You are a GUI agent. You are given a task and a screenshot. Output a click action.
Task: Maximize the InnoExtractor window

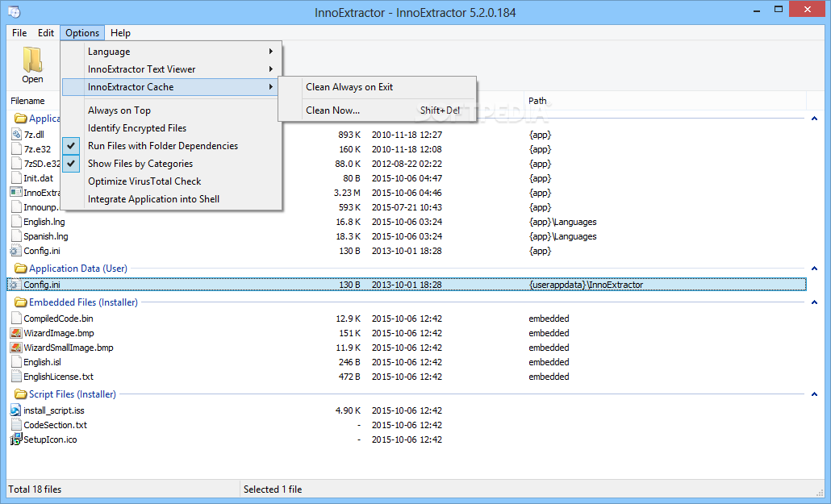[778, 10]
